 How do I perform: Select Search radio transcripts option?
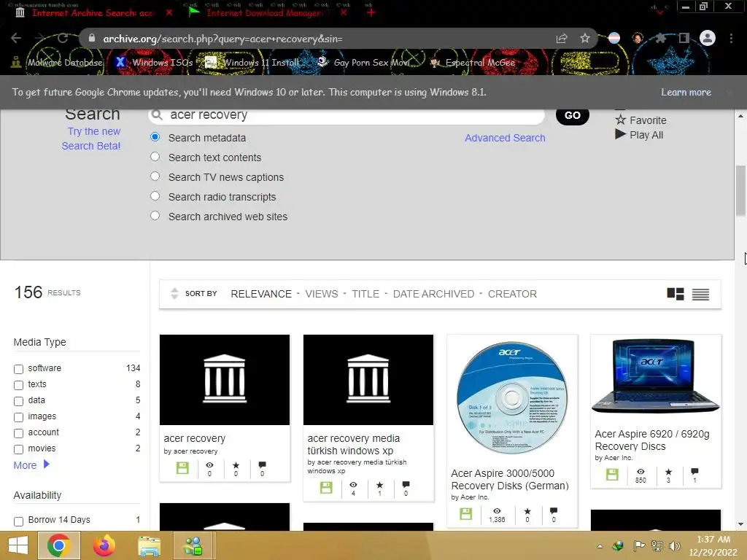(155, 195)
